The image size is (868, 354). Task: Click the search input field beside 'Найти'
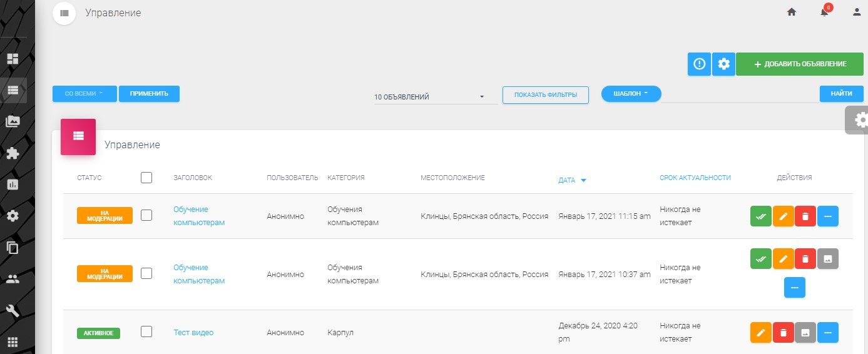pyautogui.click(x=740, y=94)
